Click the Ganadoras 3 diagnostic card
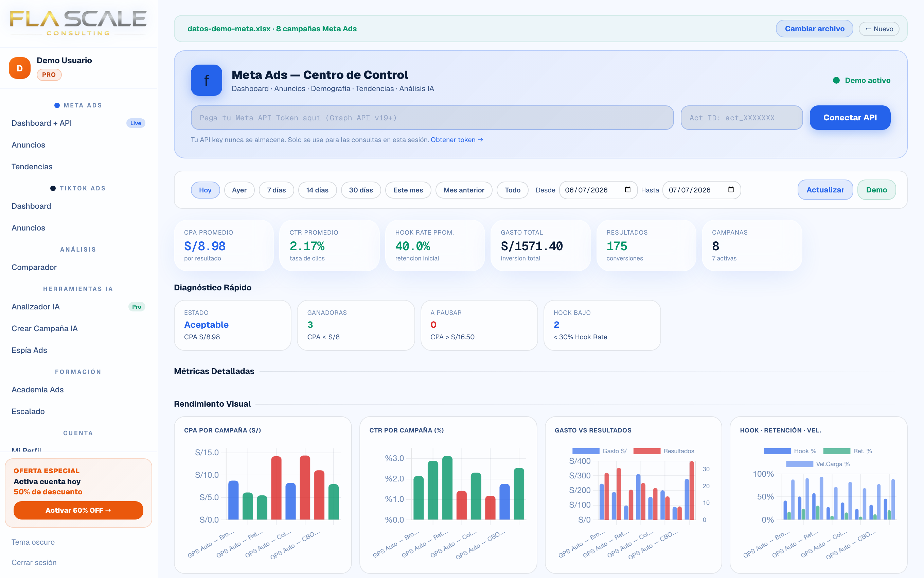This screenshot has height=578, width=924. click(x=356, y=325)
